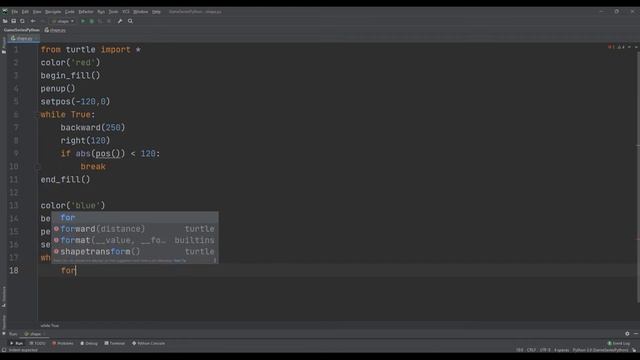
Task: Open the Help menu
Action: point(156,12)
